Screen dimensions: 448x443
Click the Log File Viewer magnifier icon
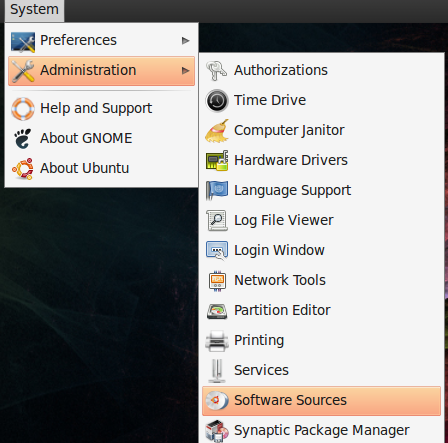pos(217,220)
